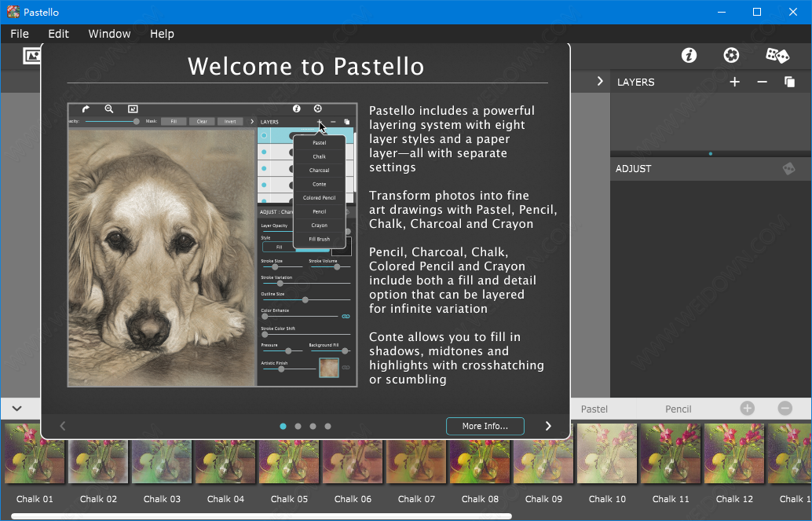Open the Edit menu

59,34
